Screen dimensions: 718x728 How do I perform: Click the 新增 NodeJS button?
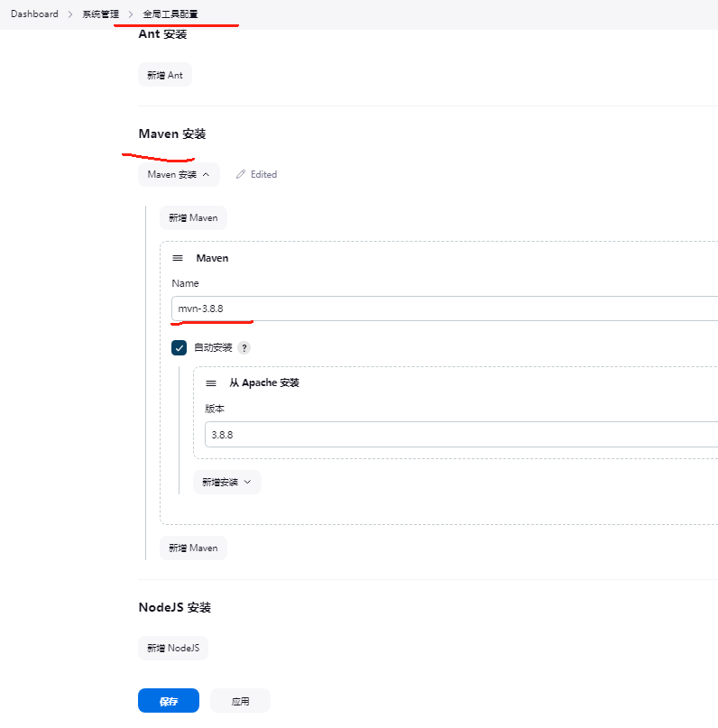coord(173,648)
